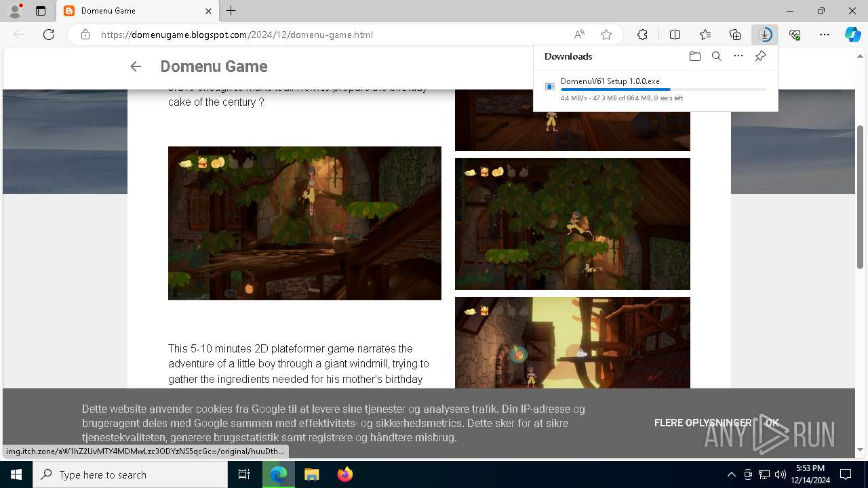The image size is (868, 488).
Task: Open Task View on taskbar
Action: click(244, 474)
